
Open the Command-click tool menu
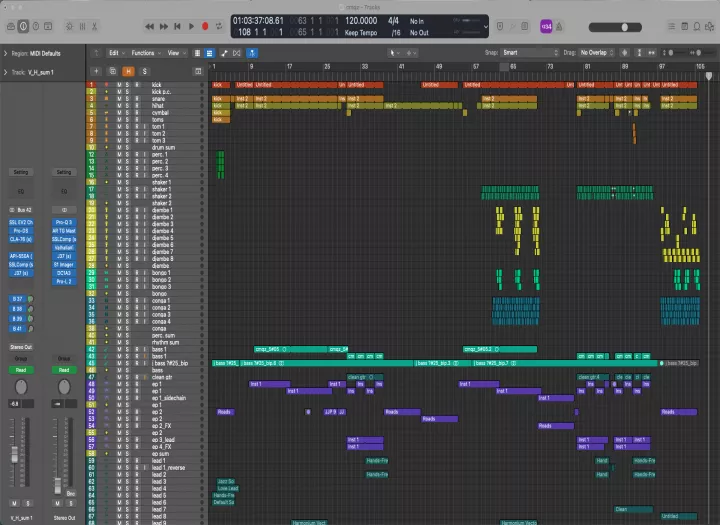pos(411,53)
